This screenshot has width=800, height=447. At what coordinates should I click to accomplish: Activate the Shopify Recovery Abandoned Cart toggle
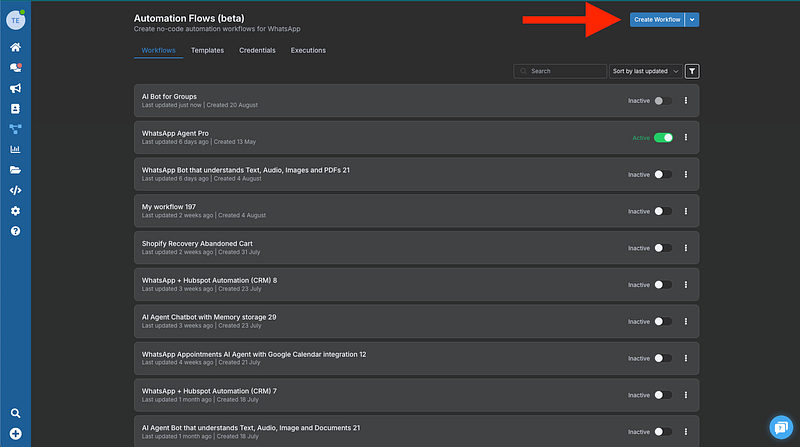click(x=663, y=248)
